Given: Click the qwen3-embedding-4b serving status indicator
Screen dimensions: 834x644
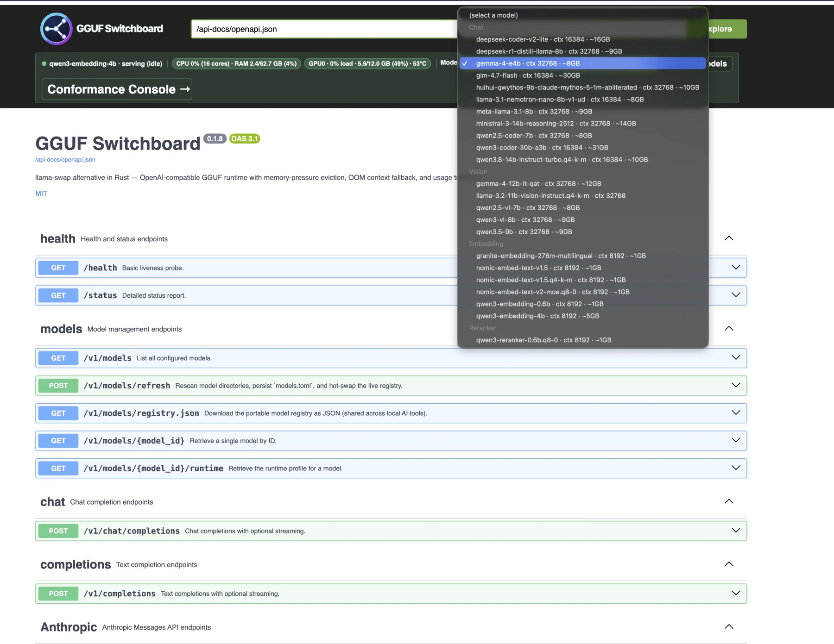Looking at the screenshot, I should pos(102,63).
